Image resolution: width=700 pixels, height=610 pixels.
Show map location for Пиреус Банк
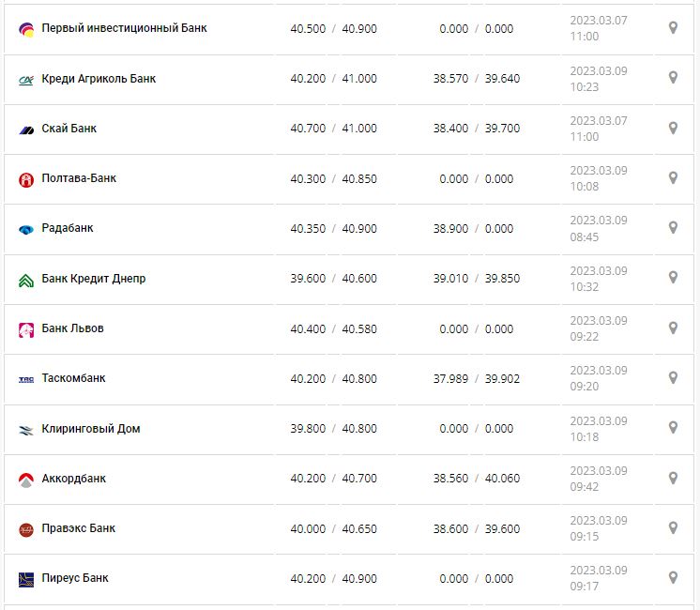pos(673,577)
